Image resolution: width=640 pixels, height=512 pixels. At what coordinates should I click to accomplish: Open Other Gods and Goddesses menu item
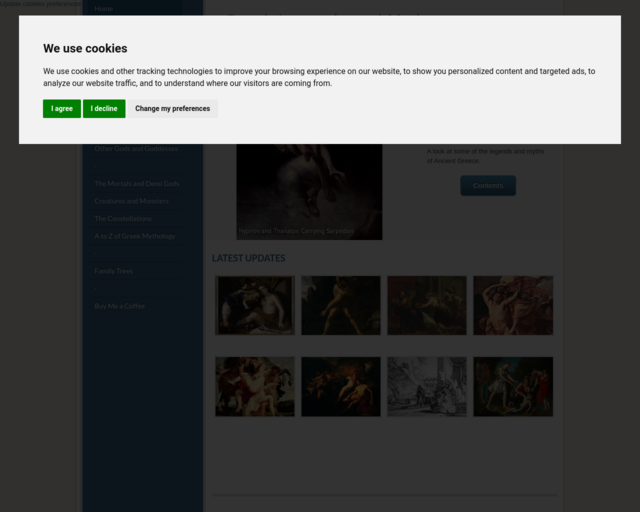(136, 149)
